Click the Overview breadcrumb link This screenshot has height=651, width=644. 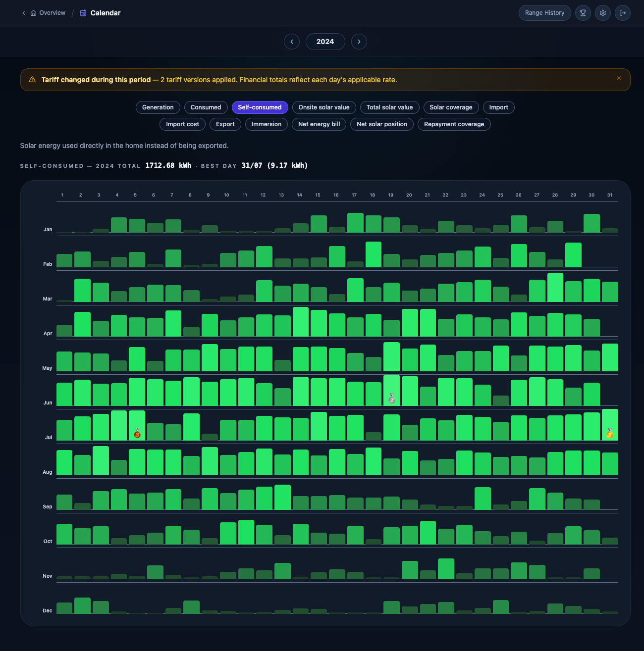(x=52, y=13)
